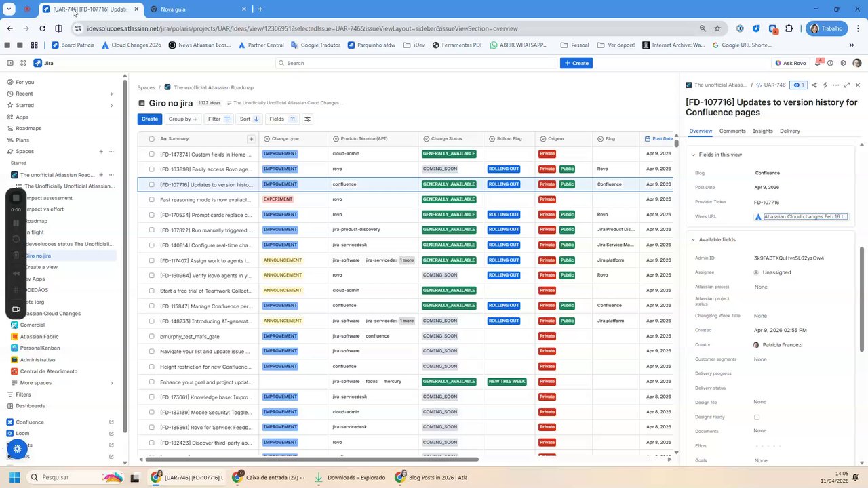This screenshot has height=488, width=868.
Task: Toggle the recorder camera icon
Action: point(16,309)
